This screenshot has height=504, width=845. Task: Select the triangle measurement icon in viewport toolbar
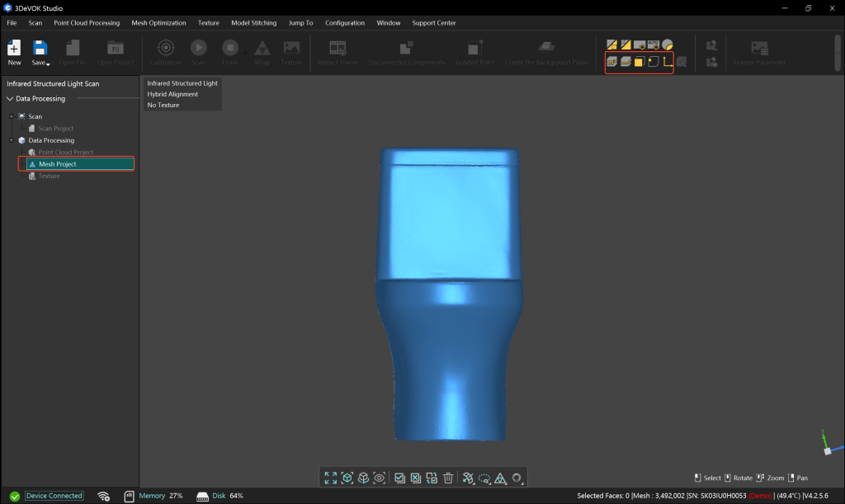pyautogui.click(x=501, y=478)
